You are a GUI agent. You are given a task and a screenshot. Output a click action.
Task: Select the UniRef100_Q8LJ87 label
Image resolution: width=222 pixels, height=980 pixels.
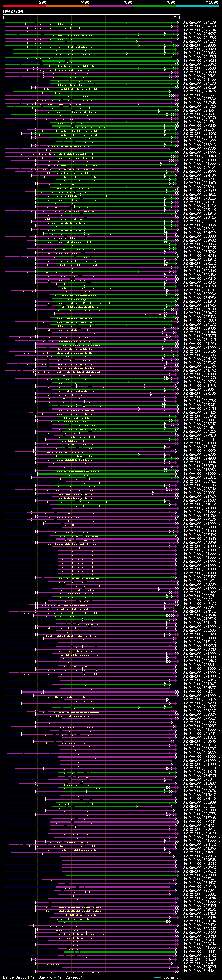tap(199, 447)
